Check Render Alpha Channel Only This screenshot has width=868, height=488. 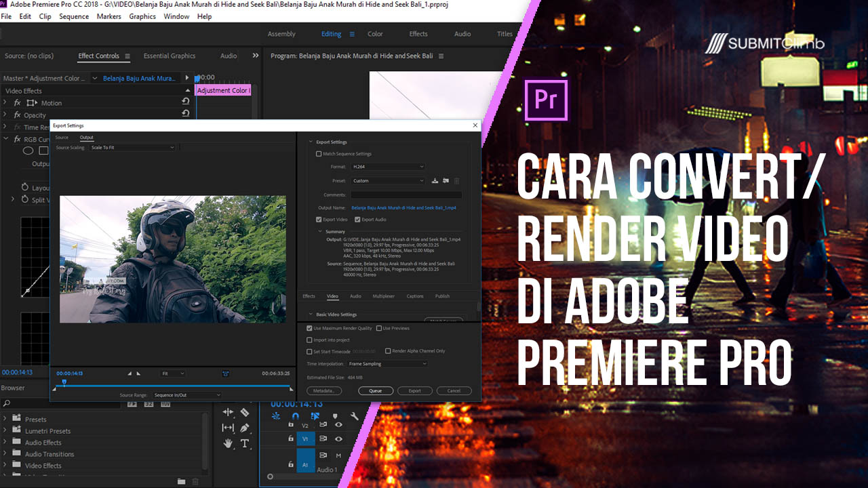[x=388, y=351]
